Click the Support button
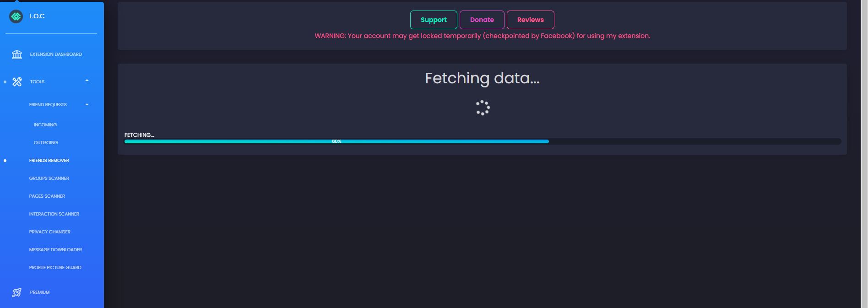The height and width of the screenshot is (308, 868). (x=434, y=20)
